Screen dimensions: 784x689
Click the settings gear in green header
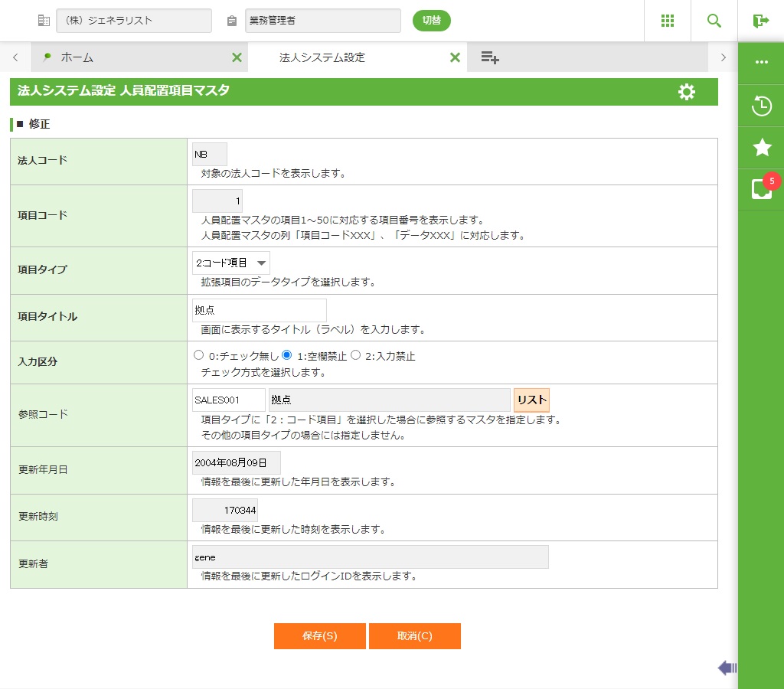[x=686, y=92]
